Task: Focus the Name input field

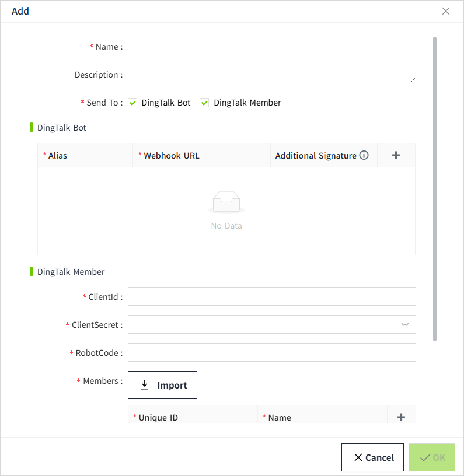Action: coord(271,46)
